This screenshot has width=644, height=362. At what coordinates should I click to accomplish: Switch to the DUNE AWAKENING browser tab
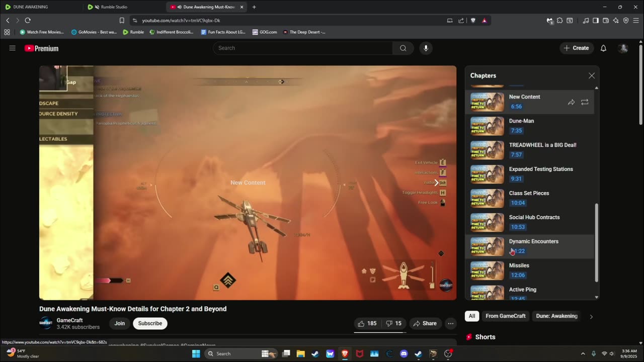[x=40, y=7]
